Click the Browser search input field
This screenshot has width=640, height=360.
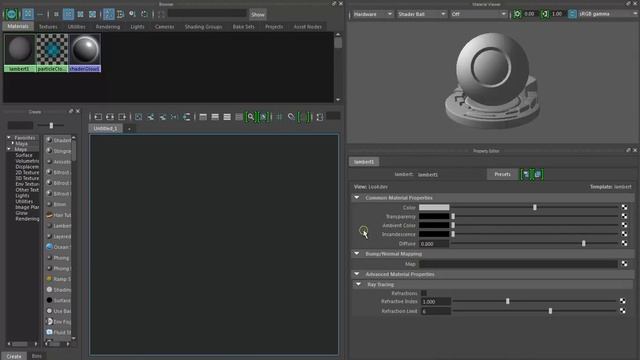(207, 14)
